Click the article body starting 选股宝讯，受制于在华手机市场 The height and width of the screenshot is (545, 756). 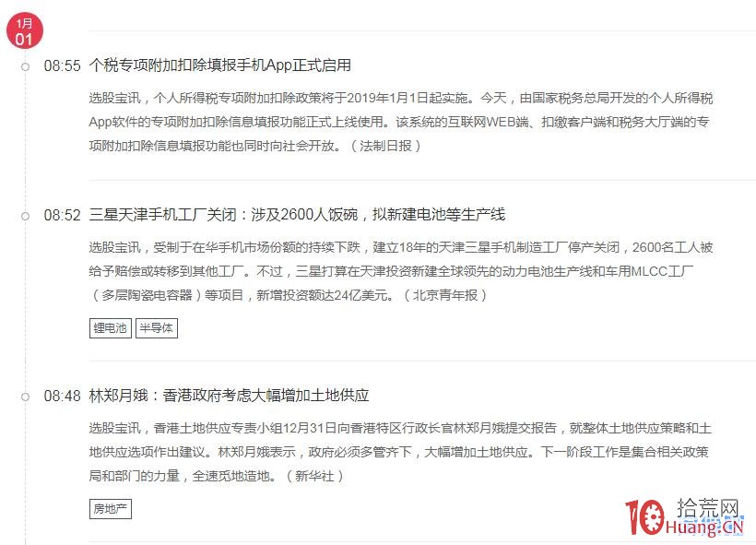click(401, 271)
